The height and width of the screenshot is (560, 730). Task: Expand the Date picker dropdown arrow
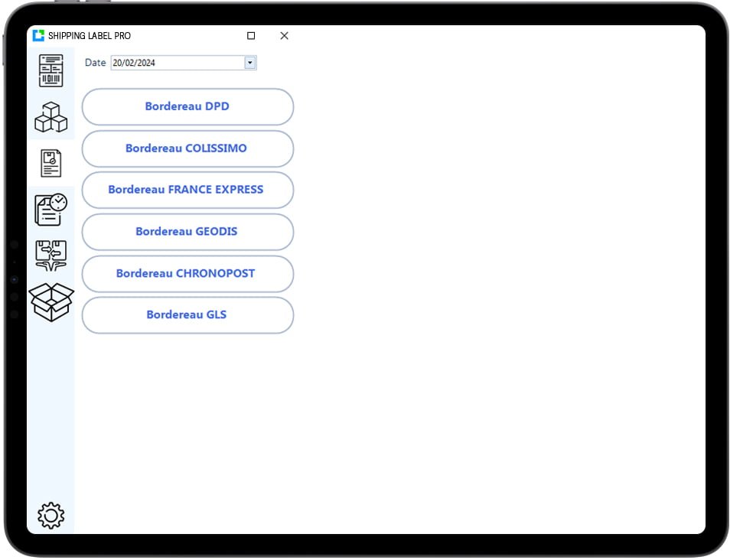[250, 63]
